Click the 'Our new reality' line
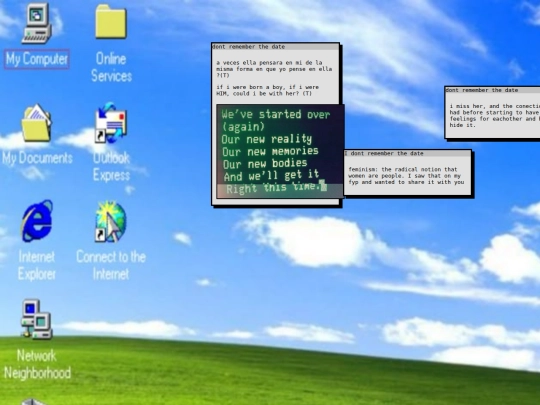Screen dimensions: 540x405 coord(267,139)
